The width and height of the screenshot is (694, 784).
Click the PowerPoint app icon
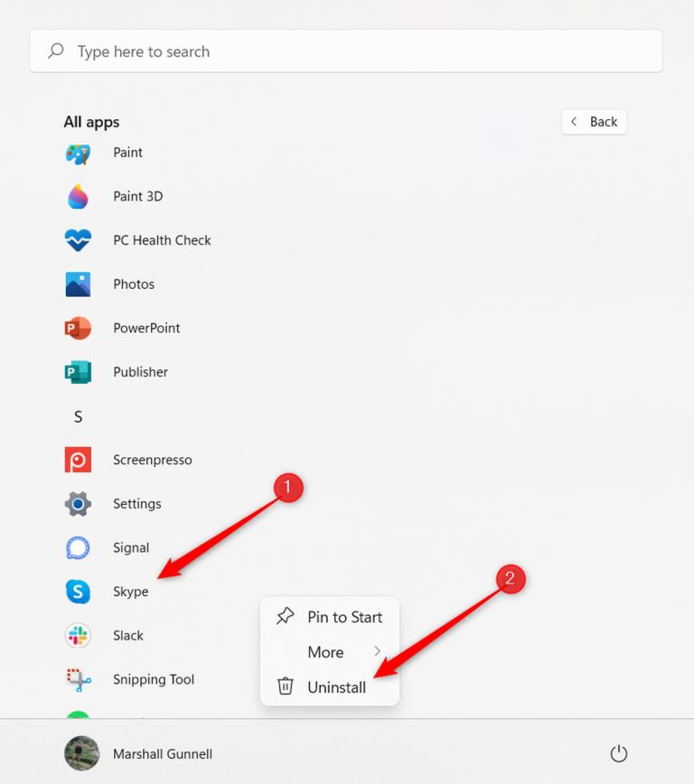click(x=78, y=329)
